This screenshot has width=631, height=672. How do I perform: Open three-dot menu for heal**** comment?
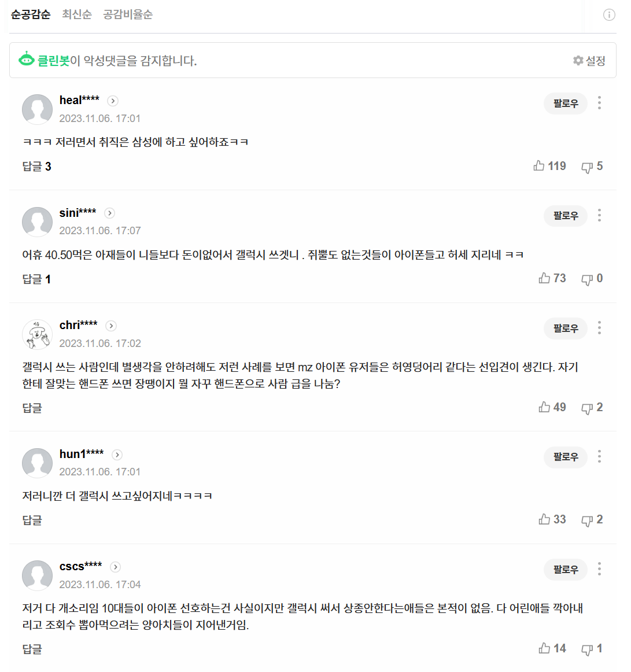pyautogui.click(x=599, y=103)
